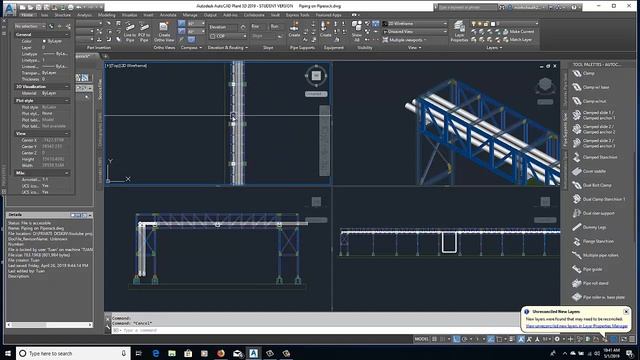Click the Details panel horizontal scrollbar

(x=49, y=325)
